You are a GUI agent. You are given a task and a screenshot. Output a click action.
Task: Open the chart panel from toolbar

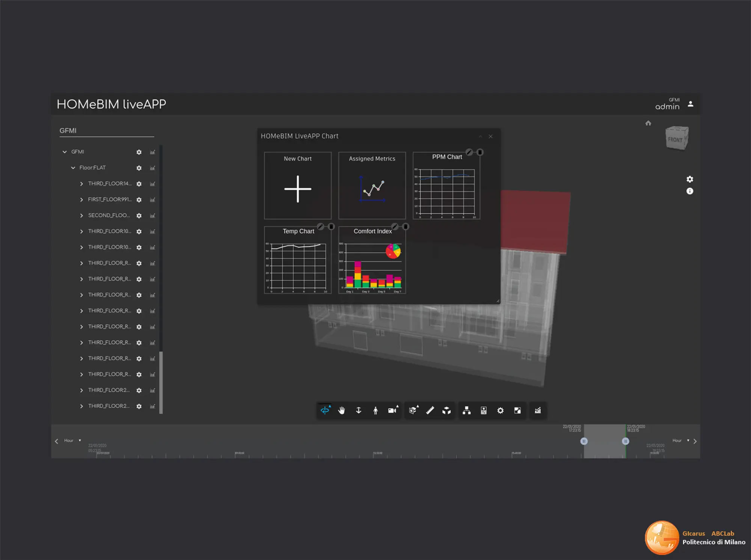pyautogui.click(x=538, y=411)
